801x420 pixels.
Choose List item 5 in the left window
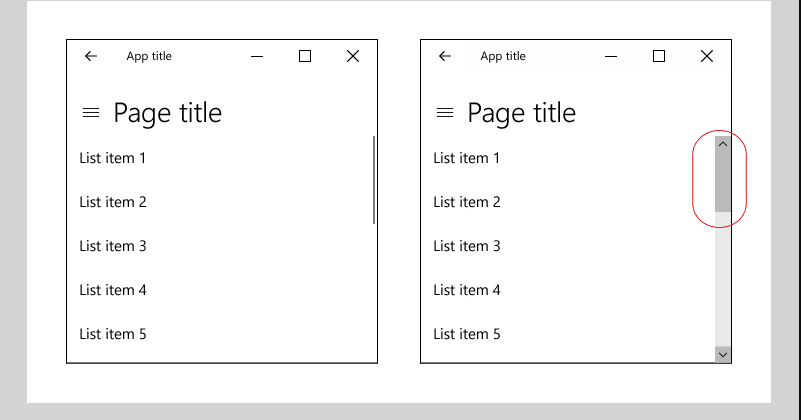[113, 334]
